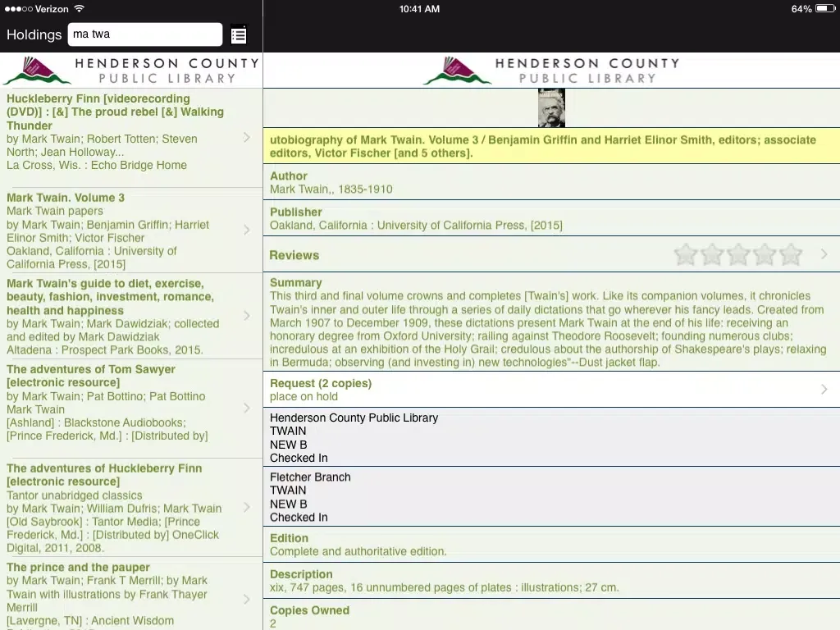Open The adventures of Tom Sawyer result
Viewport: 840px width, 630px height.
tap(131, 409)
